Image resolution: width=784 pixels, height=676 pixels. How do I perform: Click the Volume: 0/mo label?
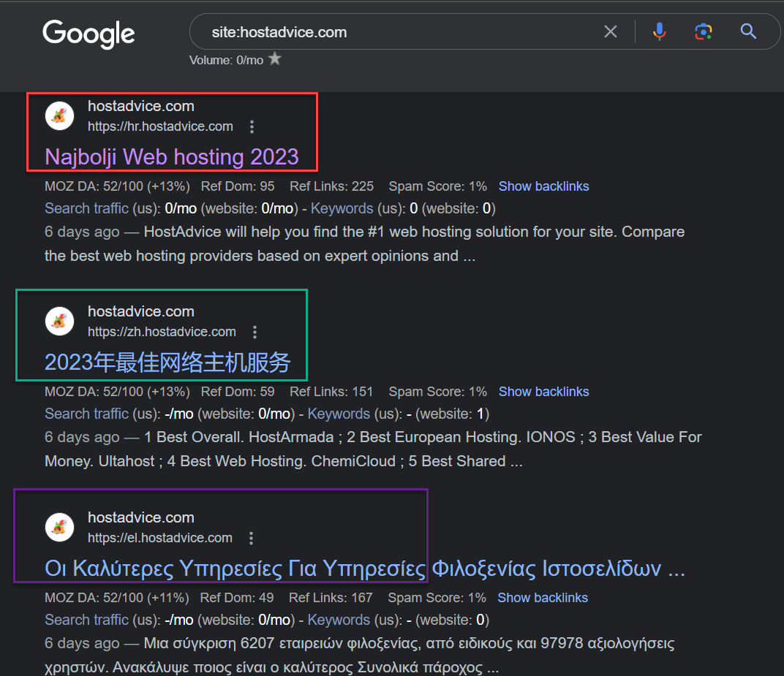click(x=226, y=60)
